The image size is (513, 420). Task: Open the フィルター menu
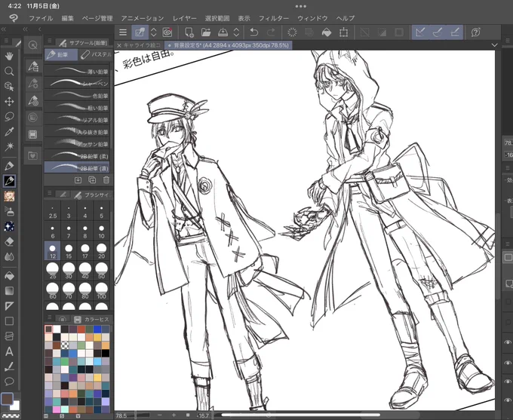click(274, 18)
